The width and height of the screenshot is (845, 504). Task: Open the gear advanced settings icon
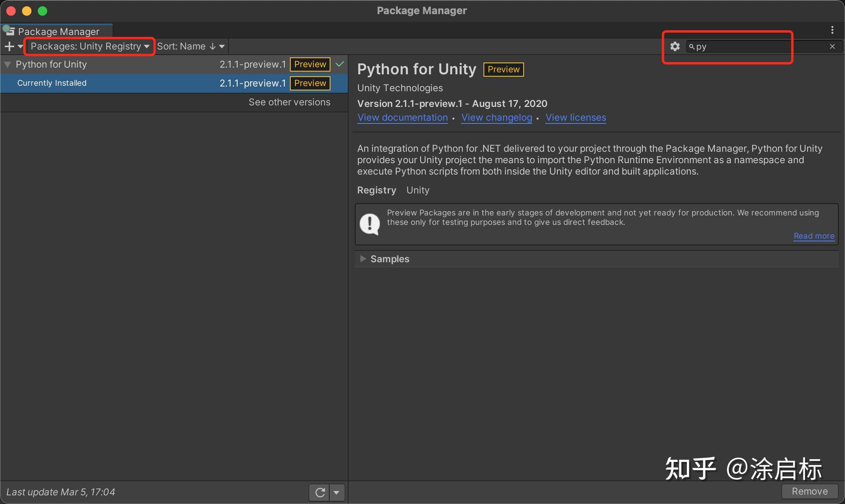click(675, 46)
